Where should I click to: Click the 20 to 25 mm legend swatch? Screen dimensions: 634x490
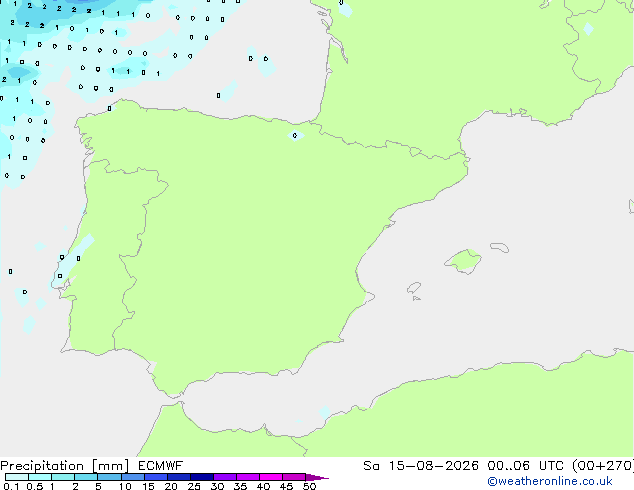(x=178, y=477)
